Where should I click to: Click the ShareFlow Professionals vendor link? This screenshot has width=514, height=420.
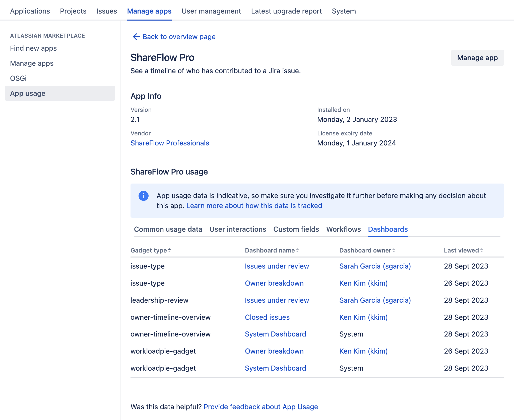click(170, 143)
